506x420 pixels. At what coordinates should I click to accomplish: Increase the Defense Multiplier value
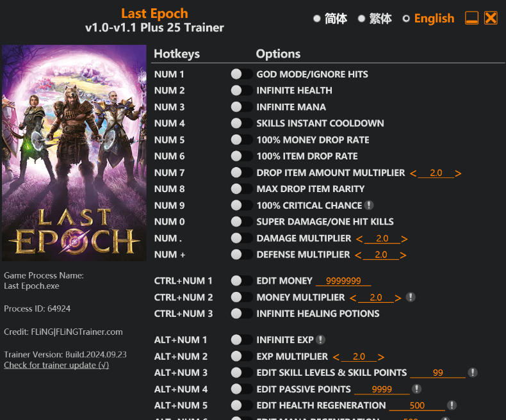[x=403, y=255]
